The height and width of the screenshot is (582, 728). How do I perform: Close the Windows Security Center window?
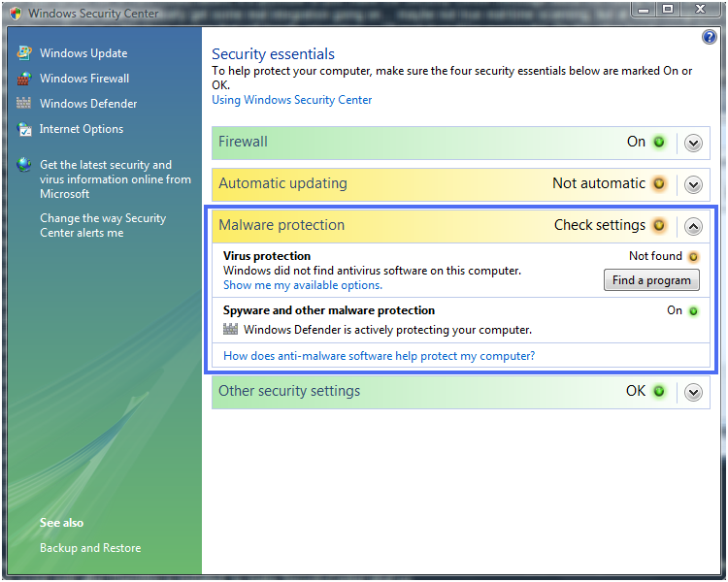pos(700,10)
